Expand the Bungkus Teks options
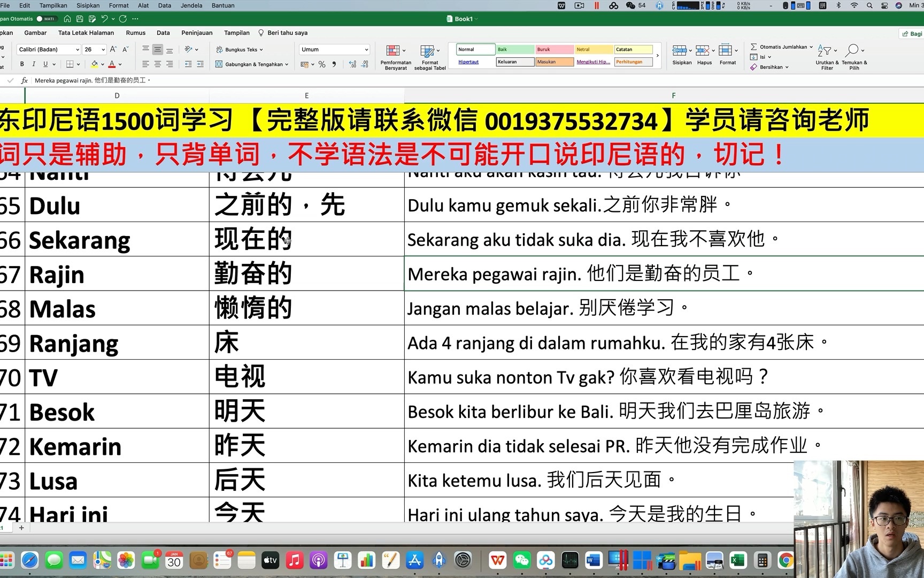The height and width of the screenshot is (578, 924). tap(261, 50)
